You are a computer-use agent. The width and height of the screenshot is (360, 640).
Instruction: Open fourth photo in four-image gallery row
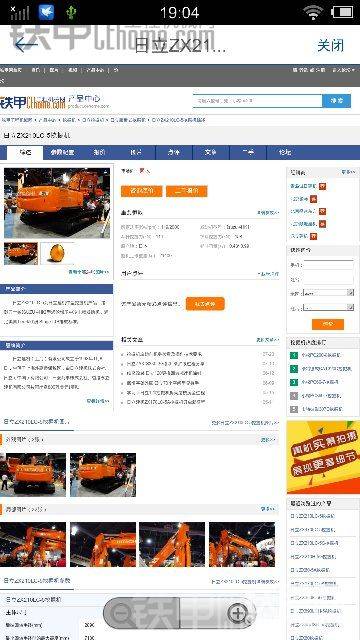[x=242, y=544]
